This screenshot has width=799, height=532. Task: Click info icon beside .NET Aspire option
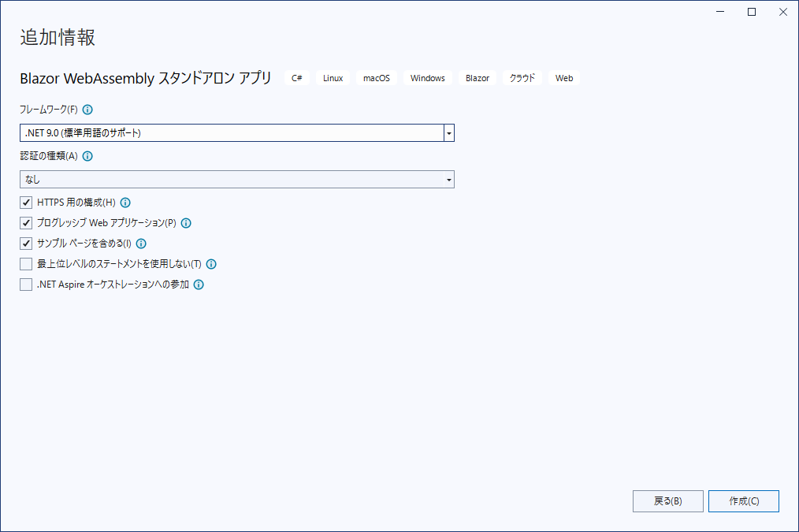pyautogui.click(x=199, y=285)
